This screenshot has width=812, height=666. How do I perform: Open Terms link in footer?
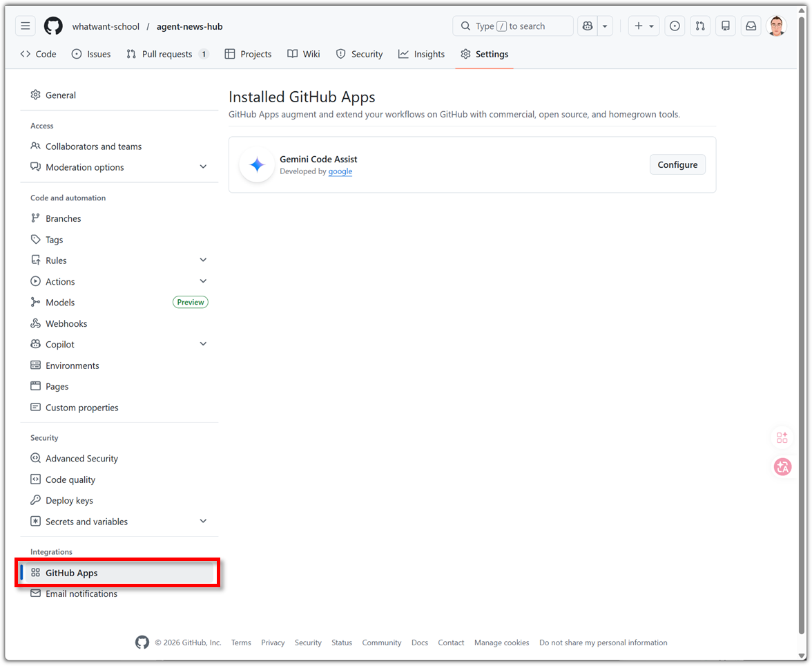(x=241, y=643)
